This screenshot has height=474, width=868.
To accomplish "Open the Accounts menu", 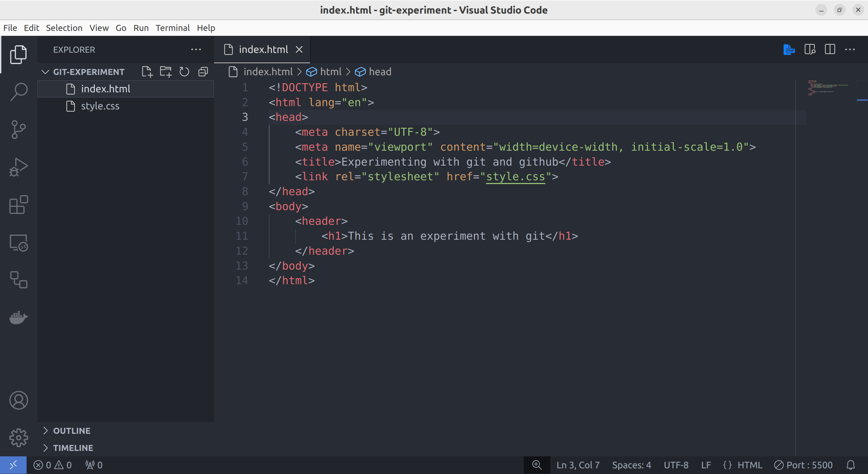I will (x=18, y=400).
